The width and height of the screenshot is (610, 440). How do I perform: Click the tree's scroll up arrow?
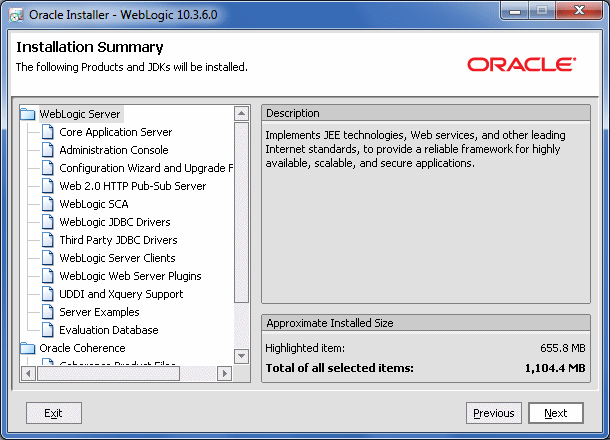coord(242,114)
